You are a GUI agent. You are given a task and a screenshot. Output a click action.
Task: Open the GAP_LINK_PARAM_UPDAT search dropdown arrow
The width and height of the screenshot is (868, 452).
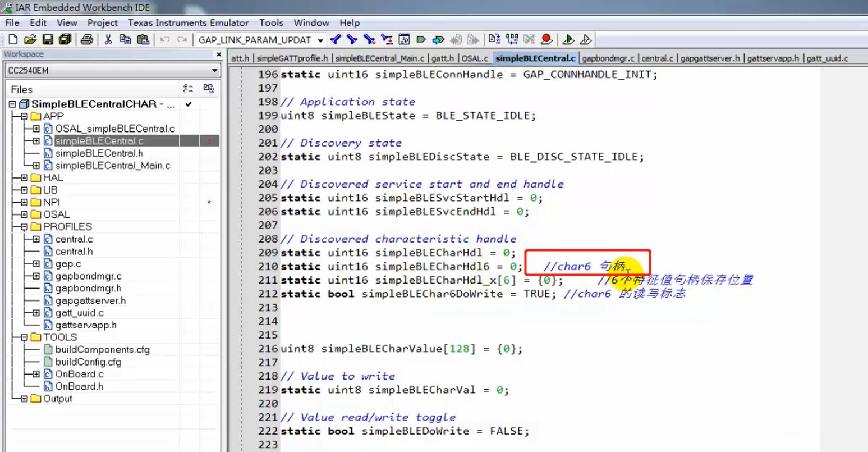point(320,40)
